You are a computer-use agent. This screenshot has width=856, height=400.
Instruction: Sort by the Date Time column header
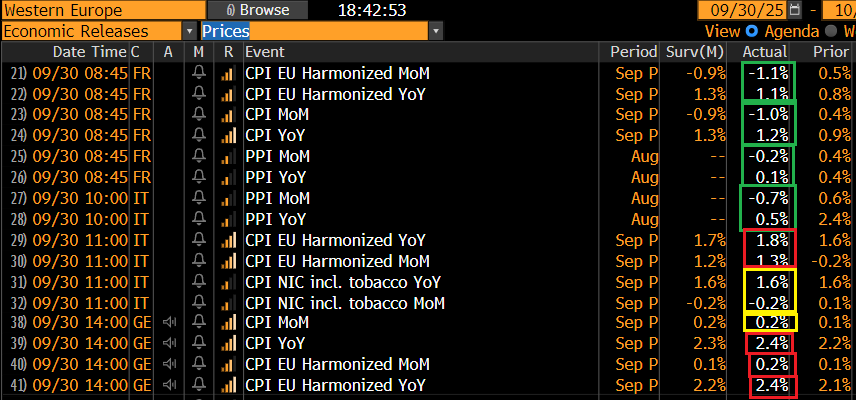[89, 52]
